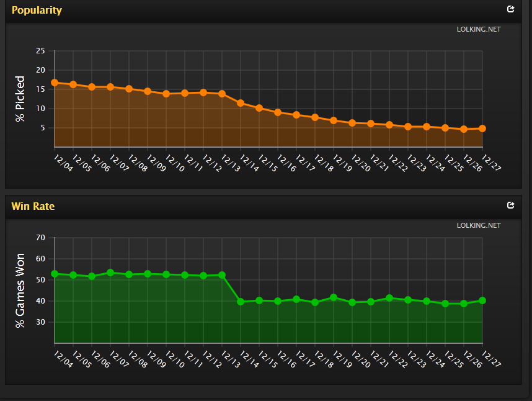The height and width of the screenshot is (401, 532).
Task: Select the 12/13 green point on the Win Rate chart
Action: coord(222,275)
